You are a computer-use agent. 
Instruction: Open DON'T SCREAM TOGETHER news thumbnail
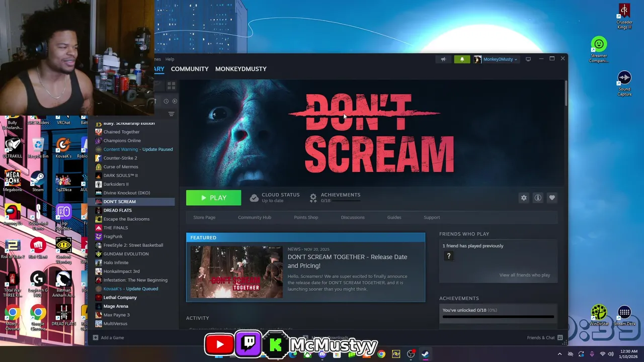coord(236,272)
